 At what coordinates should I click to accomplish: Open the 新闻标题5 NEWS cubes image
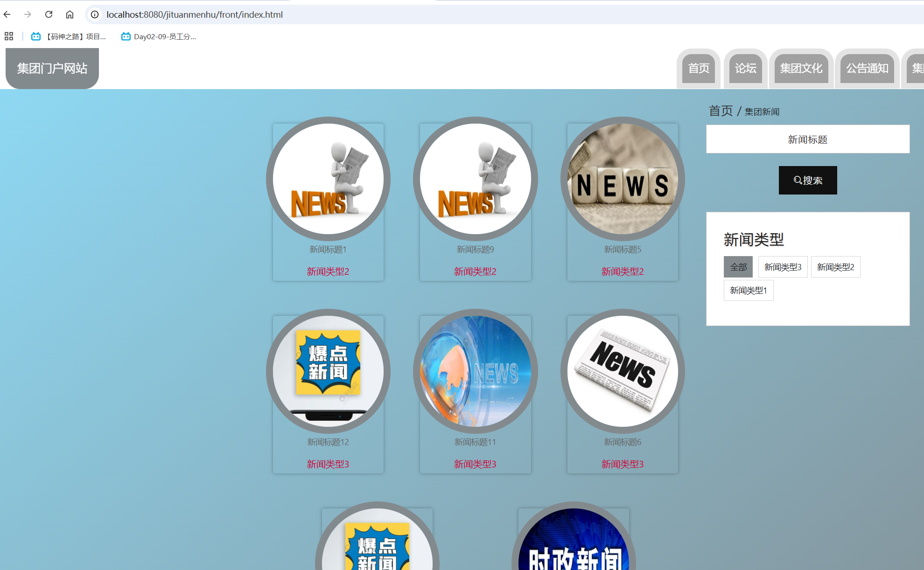[623, 179]
